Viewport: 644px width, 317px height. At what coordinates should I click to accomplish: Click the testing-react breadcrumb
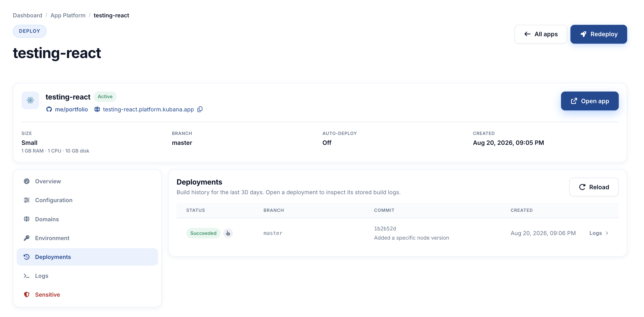111,15
